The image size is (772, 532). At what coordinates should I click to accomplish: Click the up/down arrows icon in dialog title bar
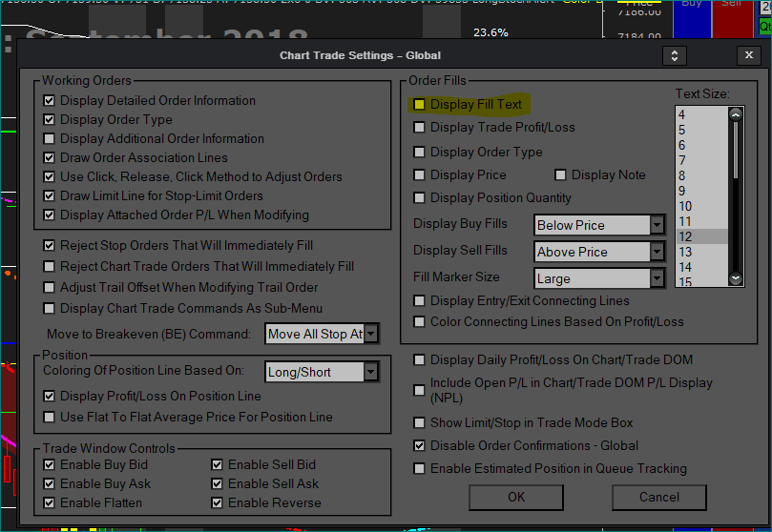(675, 55)
